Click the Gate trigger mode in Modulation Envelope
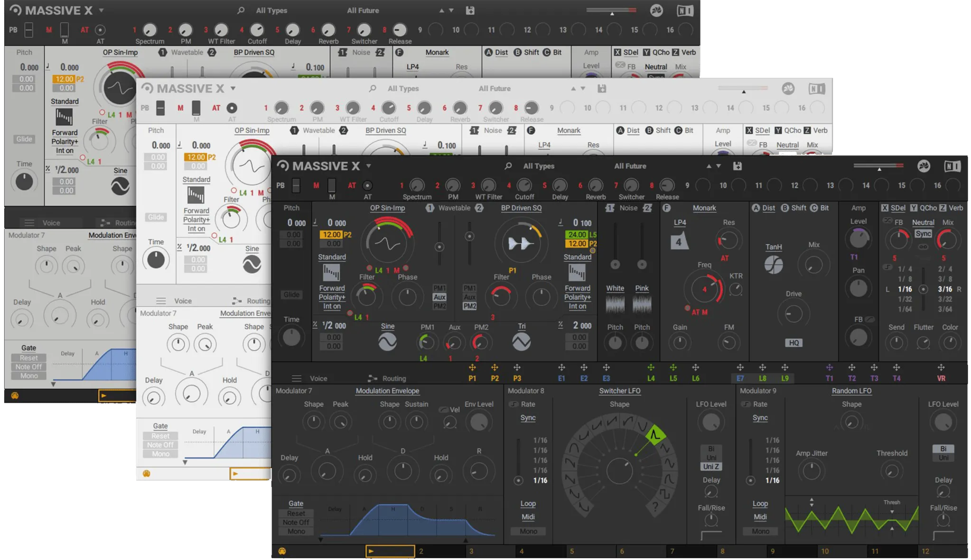The image size is (971, 560). [x=296, y=503]
